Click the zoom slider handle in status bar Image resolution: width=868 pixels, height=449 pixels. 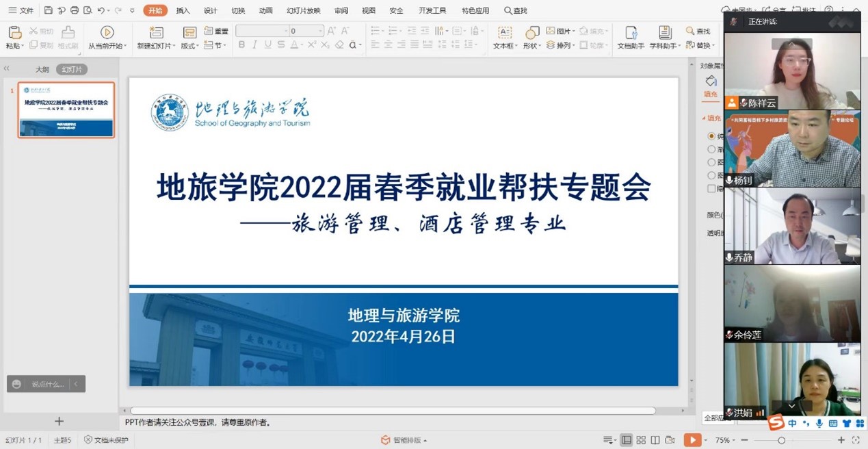point(781,440)
